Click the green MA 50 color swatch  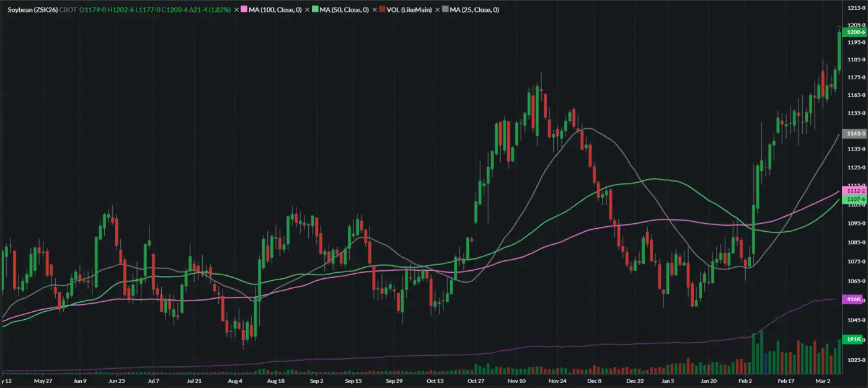314,10
